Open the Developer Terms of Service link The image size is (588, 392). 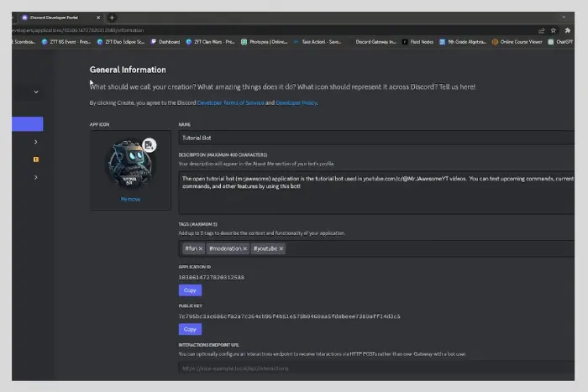click(231, 102)
